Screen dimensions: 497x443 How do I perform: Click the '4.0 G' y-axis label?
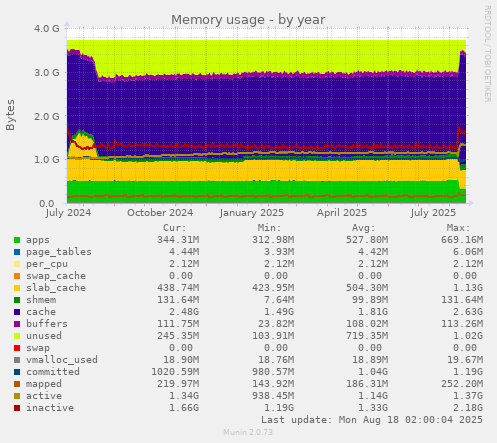tap(47, 28)
